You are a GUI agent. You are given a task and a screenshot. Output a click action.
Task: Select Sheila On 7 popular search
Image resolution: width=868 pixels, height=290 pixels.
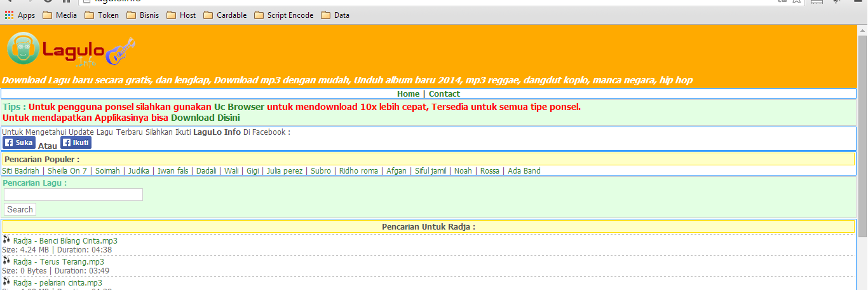(x=67, y=171)
